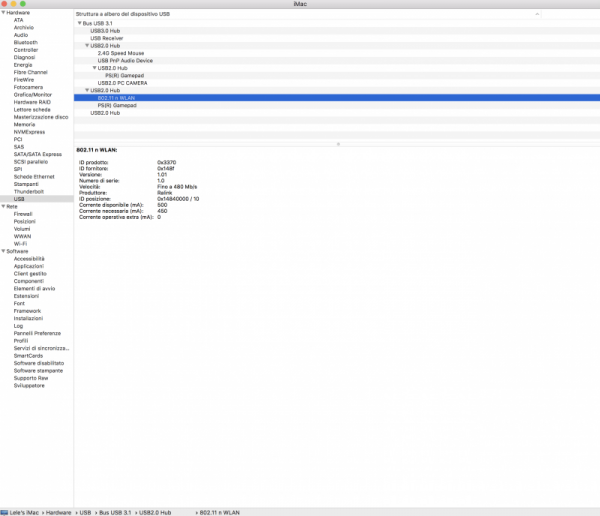Click the ID prodotto value 0x3370

pos(166,162)
